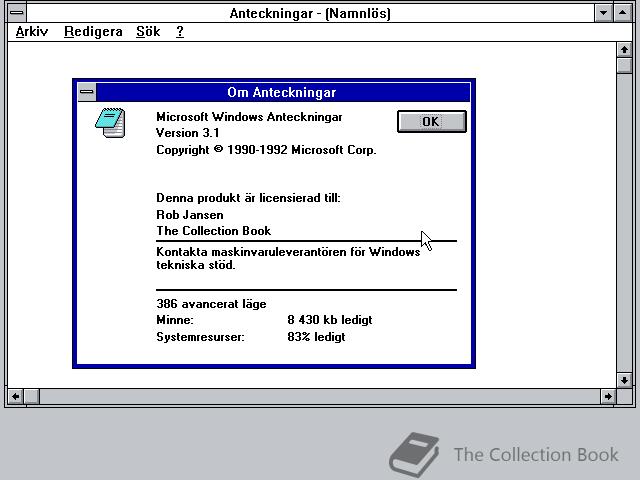Screen dimensions: 640x480
Task: Click horizontal scrollbar left arrow
Action: click(x=16, y=396)
